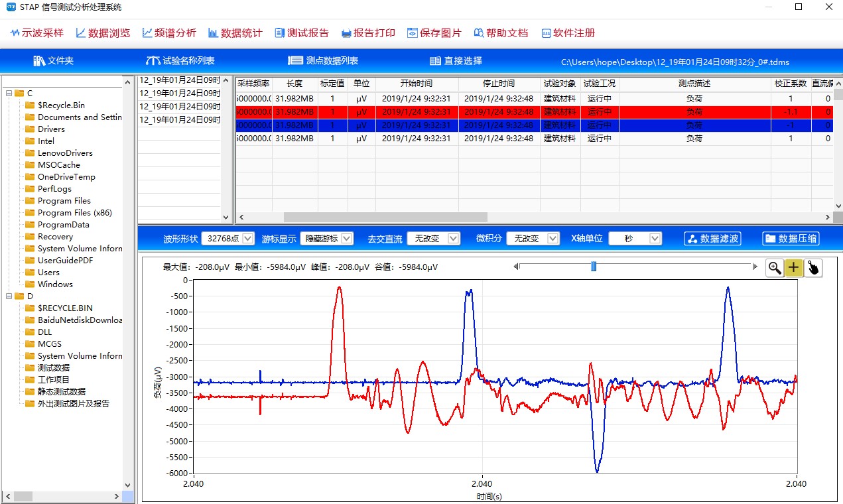Click 报告打印 print report

368,32
